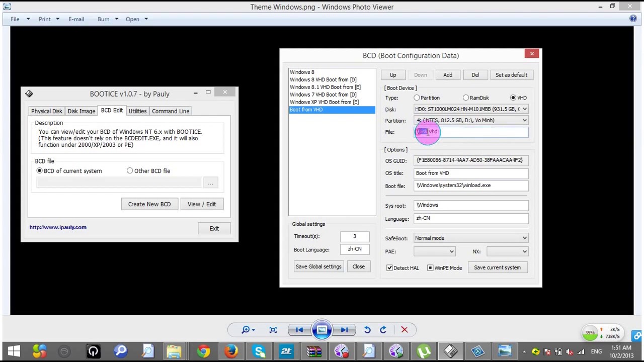
Task: Select Windows 7 VHD Boot from [D] entry
Action: (332, 95)
